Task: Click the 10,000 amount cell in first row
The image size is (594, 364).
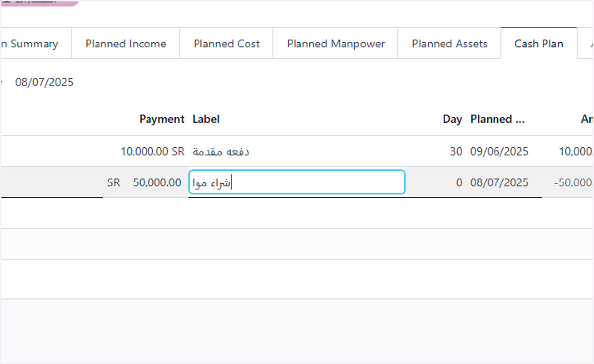Action: pyautogui.click(x=576, y=151)
